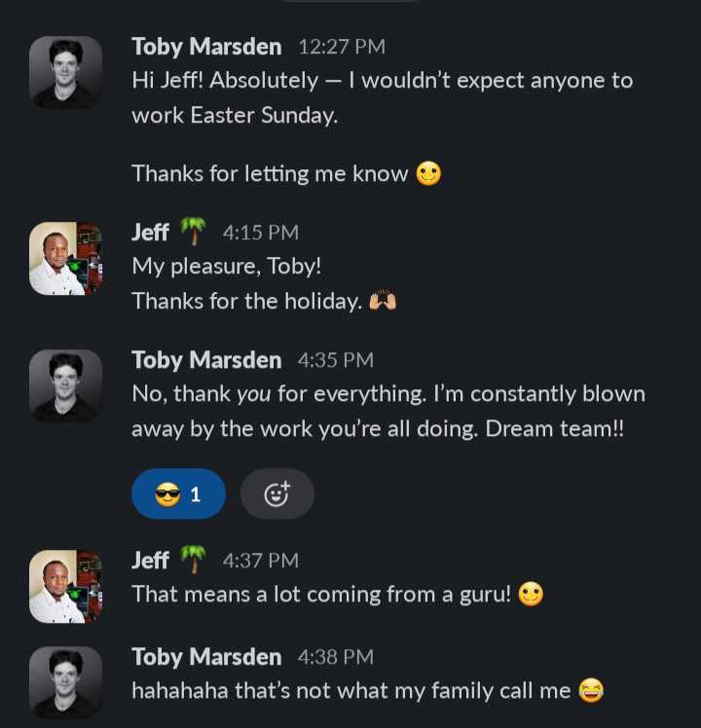Click the sunglasses emoji reaction pill
The image size is (701, 728).
(x=178, y=493)
